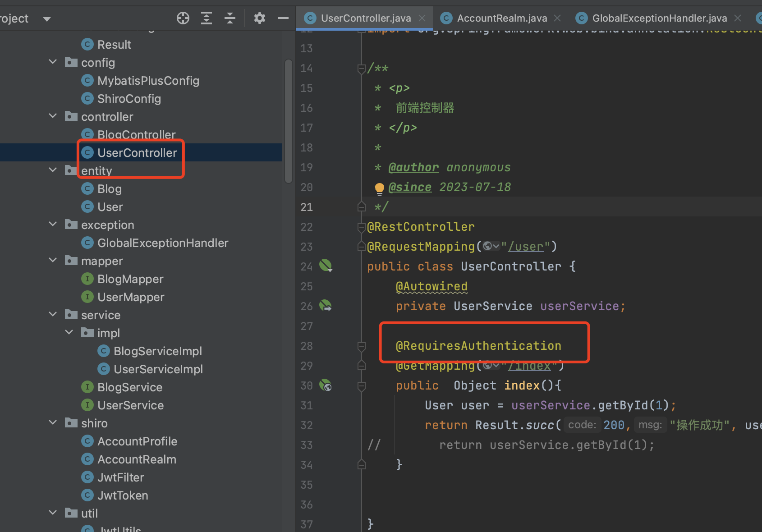The height and width of the screenshot is (532, 762).
Task: Collapse the controller folder in tree
Action: (x=53, y=116)
